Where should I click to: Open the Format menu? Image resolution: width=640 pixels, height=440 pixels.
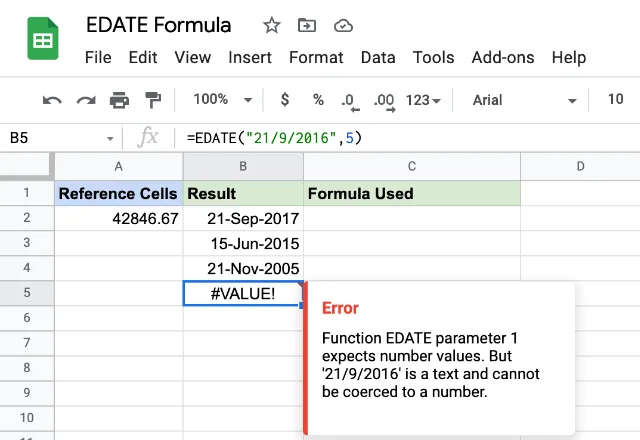tap(316, 58)
